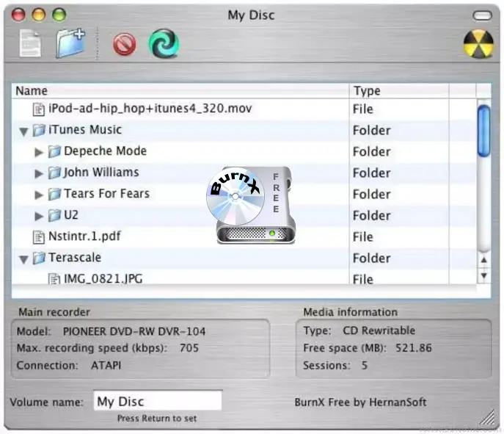The image size is (504, 434).
Task: Click the scroll down arrow
Action: coord(483,275)
